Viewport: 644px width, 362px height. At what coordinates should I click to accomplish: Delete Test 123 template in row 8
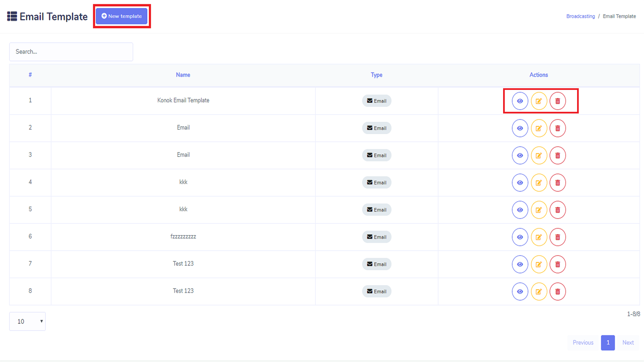(x=558, y=292)
